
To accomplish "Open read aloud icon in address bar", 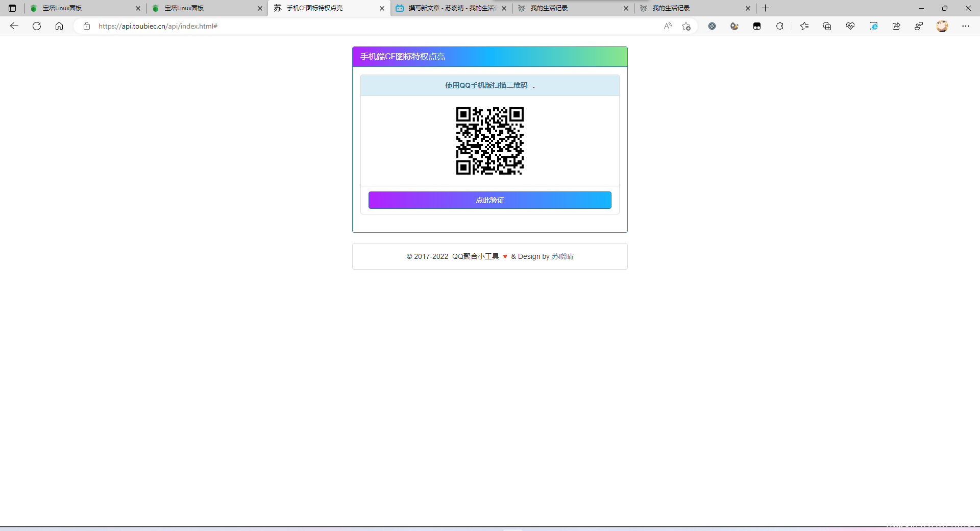I will (x=668, y=26).
